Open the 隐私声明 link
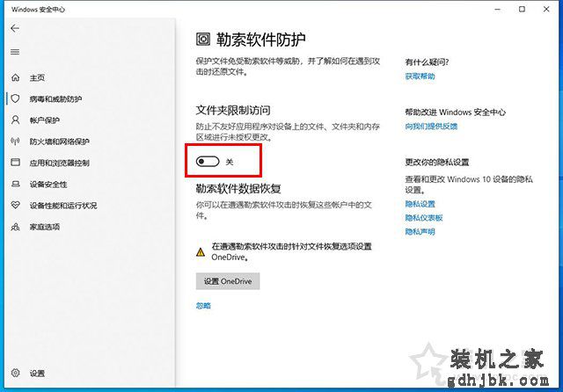This screenshot has height=392, width=563. pos(420,232)
